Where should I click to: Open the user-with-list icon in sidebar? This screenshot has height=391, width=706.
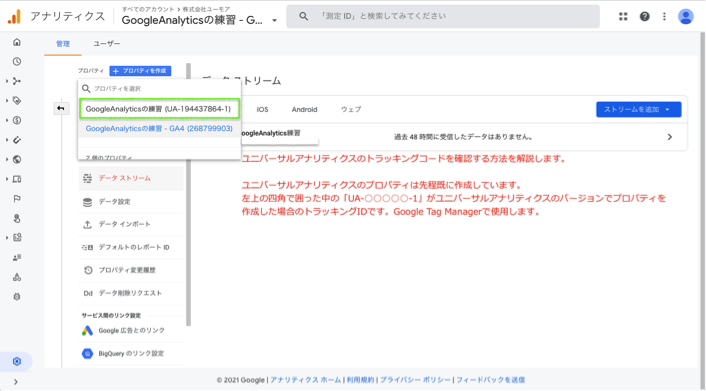17,258
